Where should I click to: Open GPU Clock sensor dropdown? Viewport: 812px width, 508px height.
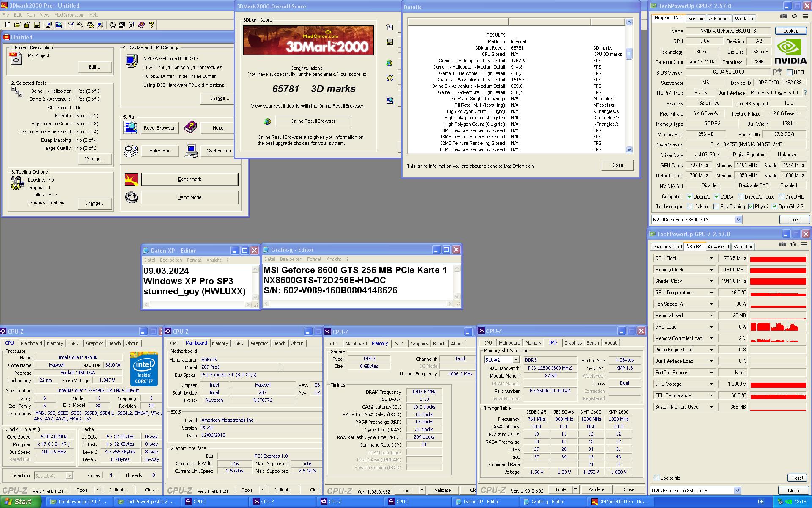click(711, 258)
